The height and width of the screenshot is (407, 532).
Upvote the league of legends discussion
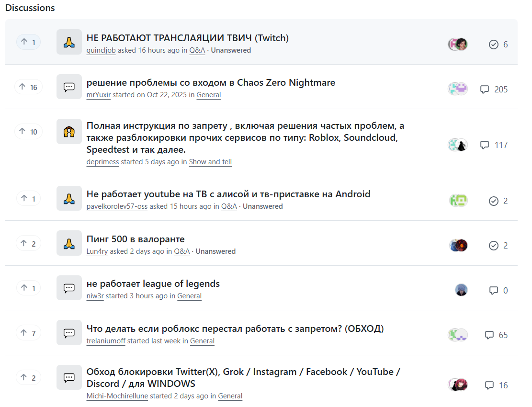tap(28, 288)
